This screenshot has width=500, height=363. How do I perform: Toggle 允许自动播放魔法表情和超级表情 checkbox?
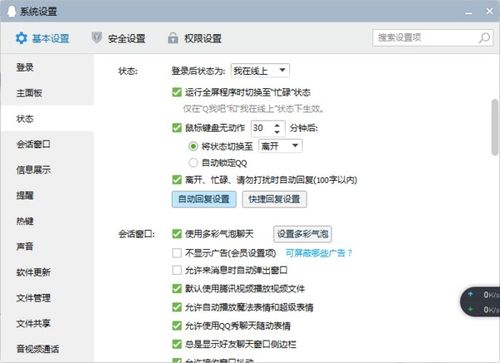point(177,307)
